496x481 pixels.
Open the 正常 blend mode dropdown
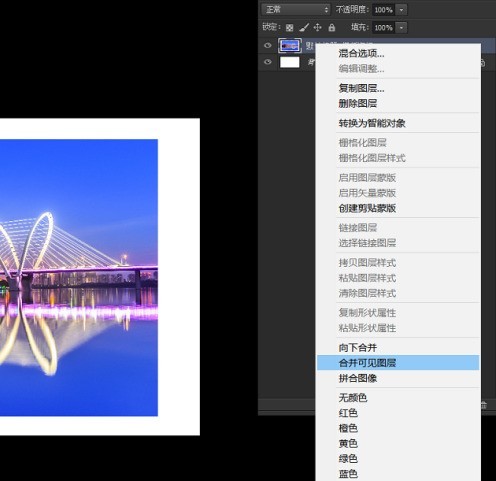(x=296, y=10)
